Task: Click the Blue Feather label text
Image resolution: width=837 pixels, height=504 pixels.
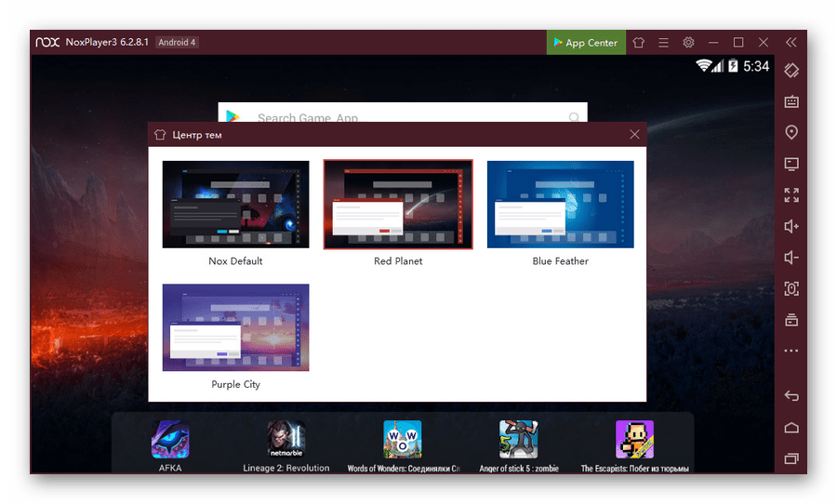Action: tap(561, 261)
